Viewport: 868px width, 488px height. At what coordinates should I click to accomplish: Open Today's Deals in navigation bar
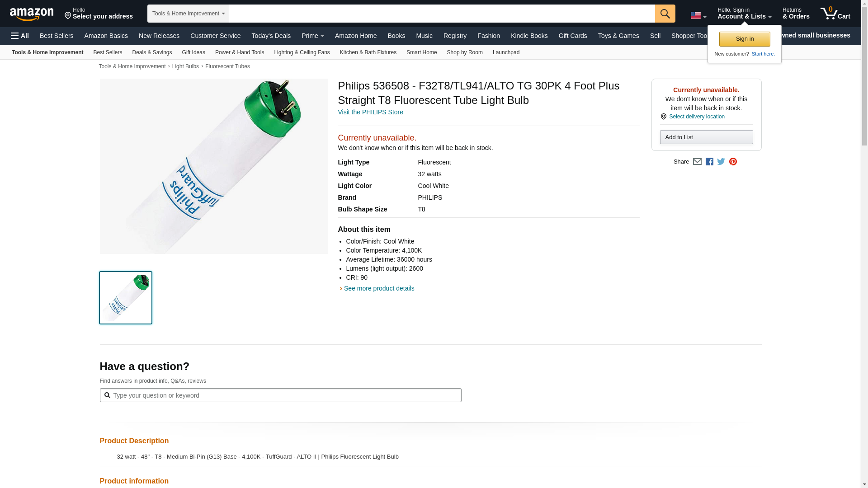(x=271, y=36)
